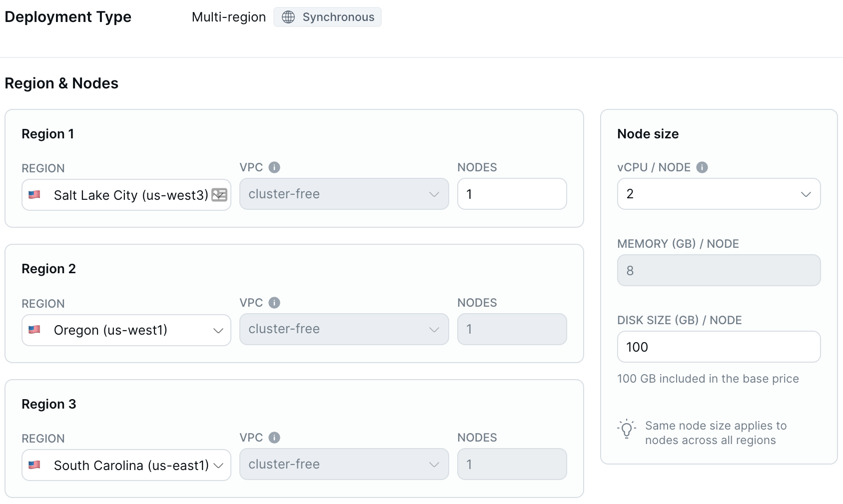This screenshot has width=843, height=504.
Task: Click 'Region 3' card title
Action: (x=49, y=404)
